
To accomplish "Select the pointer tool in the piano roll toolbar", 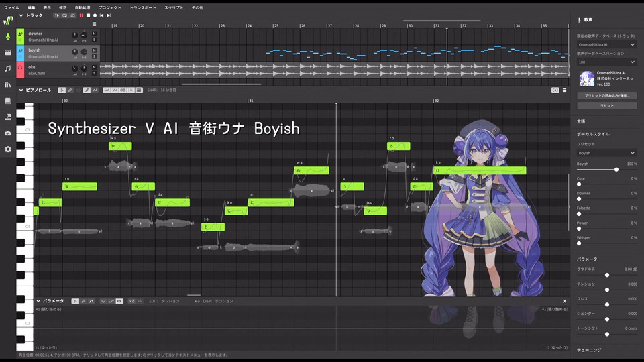I will pos(62,90).
